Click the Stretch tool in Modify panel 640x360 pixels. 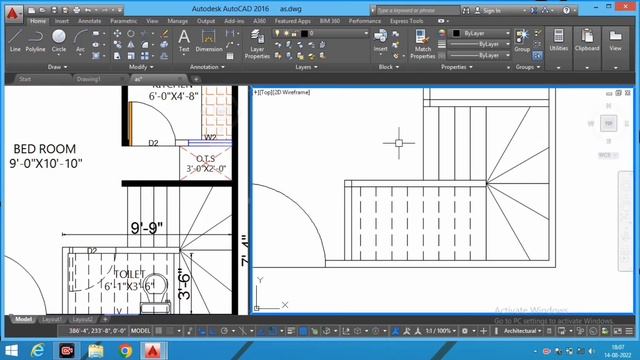pos(117,56)
